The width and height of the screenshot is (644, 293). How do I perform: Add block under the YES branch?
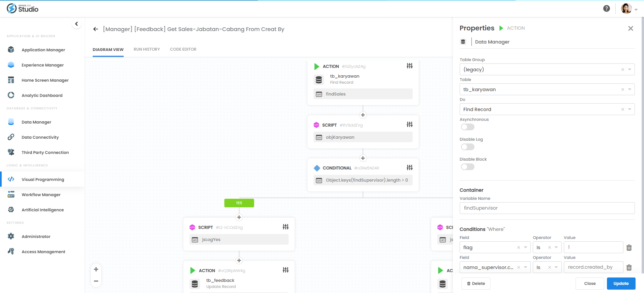[239, 217]
